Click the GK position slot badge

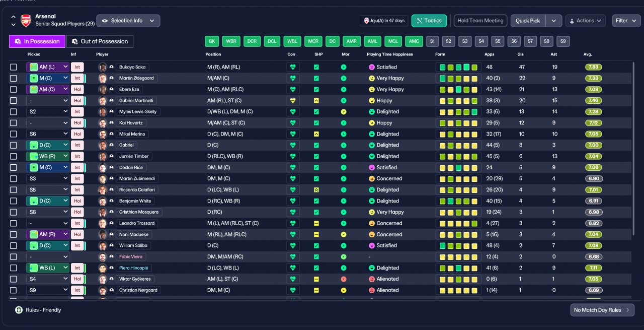click(x=212, y=41)
